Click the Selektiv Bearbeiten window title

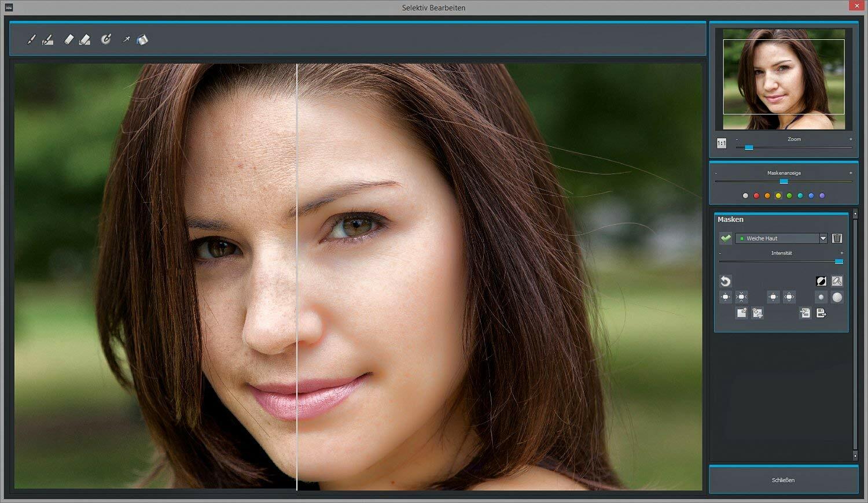click(x=434, y=8)
